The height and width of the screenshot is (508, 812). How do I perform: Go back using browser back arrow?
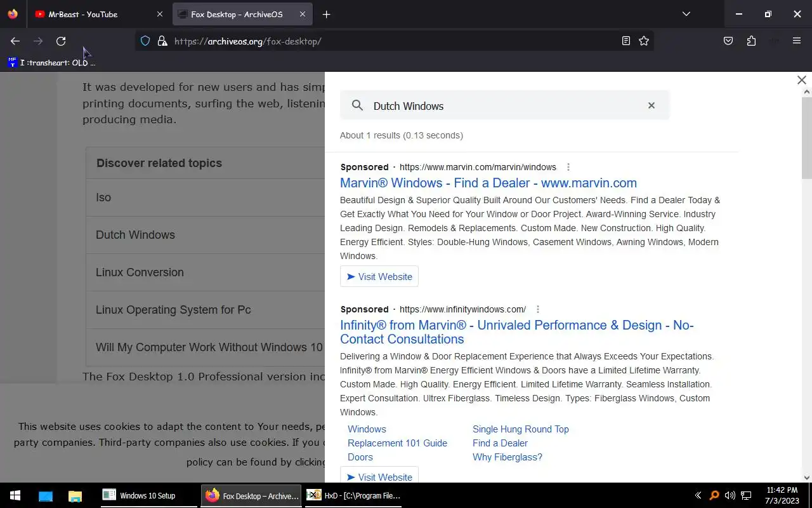pyautogui.click(x=15, y=41)
